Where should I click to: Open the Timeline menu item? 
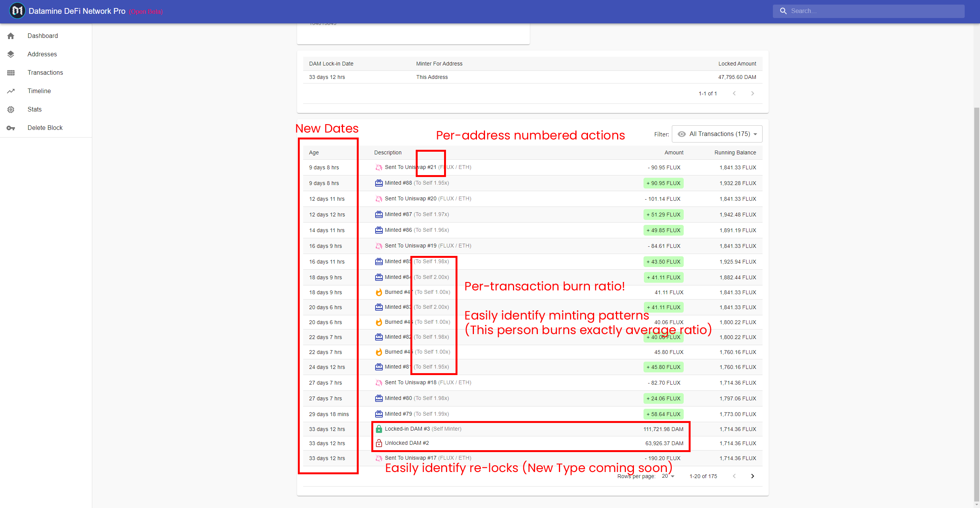coord(46,91)
